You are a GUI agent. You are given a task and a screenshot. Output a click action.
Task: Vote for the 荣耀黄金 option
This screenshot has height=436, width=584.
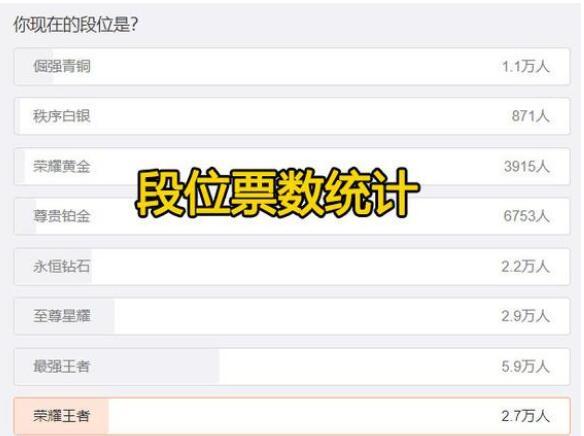(292, 166)
